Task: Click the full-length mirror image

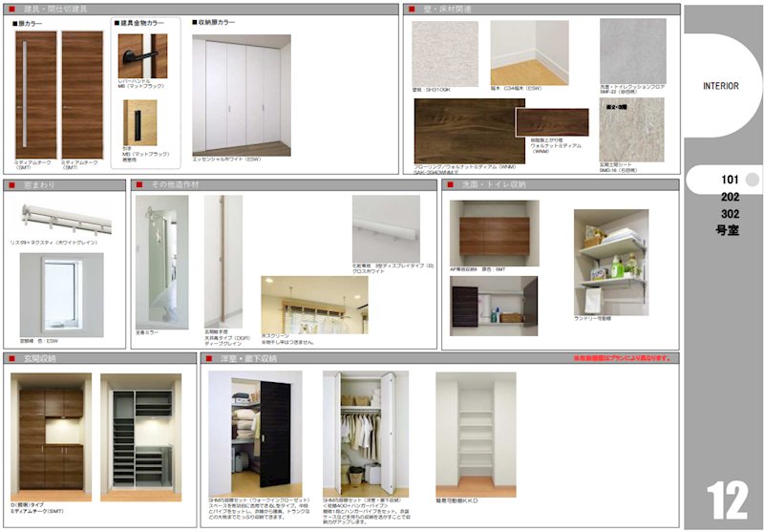Action: point(161,261)
